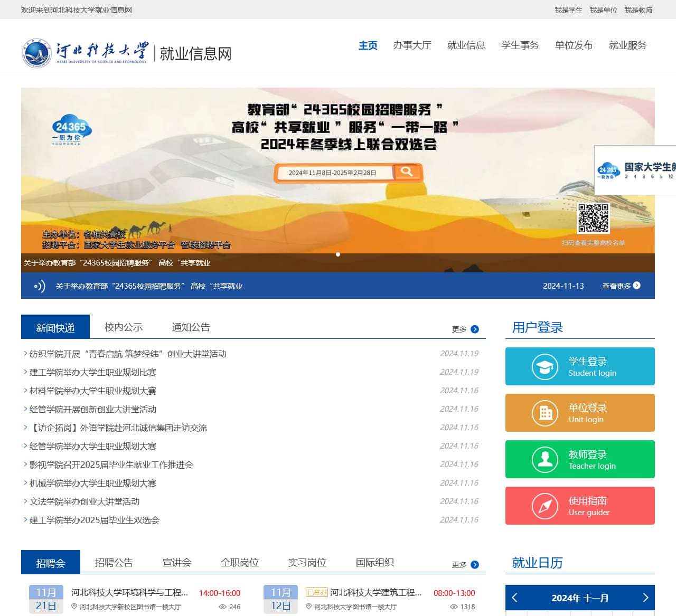
Task: Open job fair 河北科技大学环境科学与工程
Action: (129, 593)
